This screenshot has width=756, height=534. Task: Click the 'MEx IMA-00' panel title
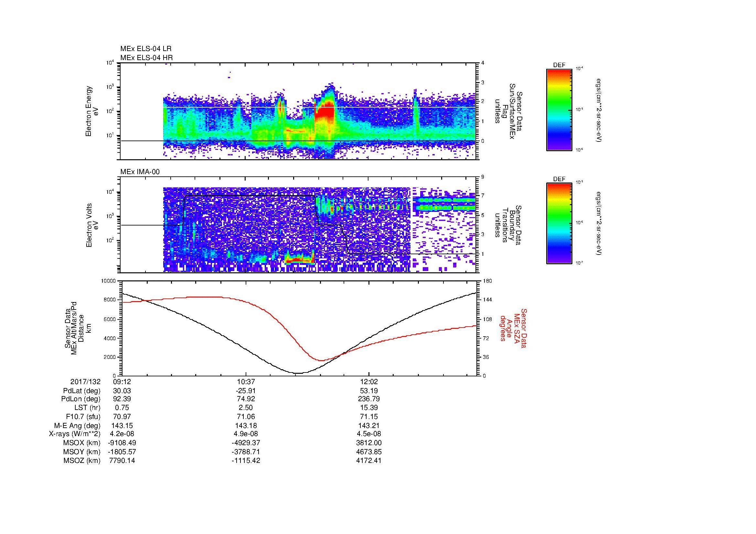[x=140, y=172]
